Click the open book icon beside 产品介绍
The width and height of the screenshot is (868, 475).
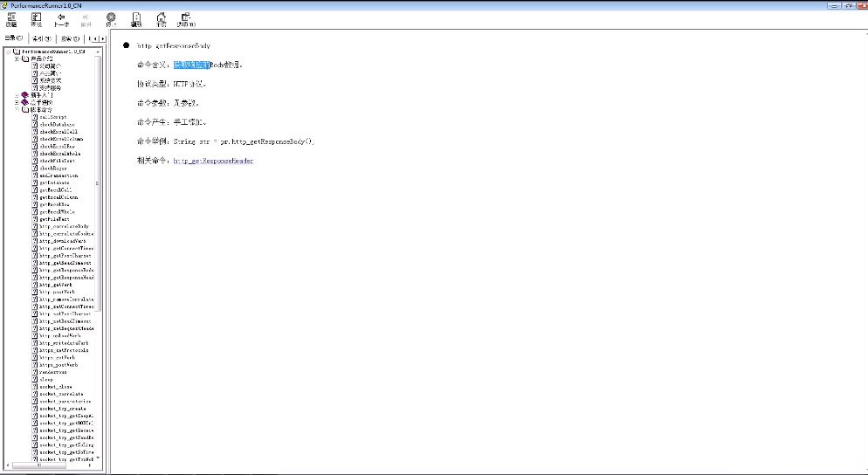coord(25,59)
